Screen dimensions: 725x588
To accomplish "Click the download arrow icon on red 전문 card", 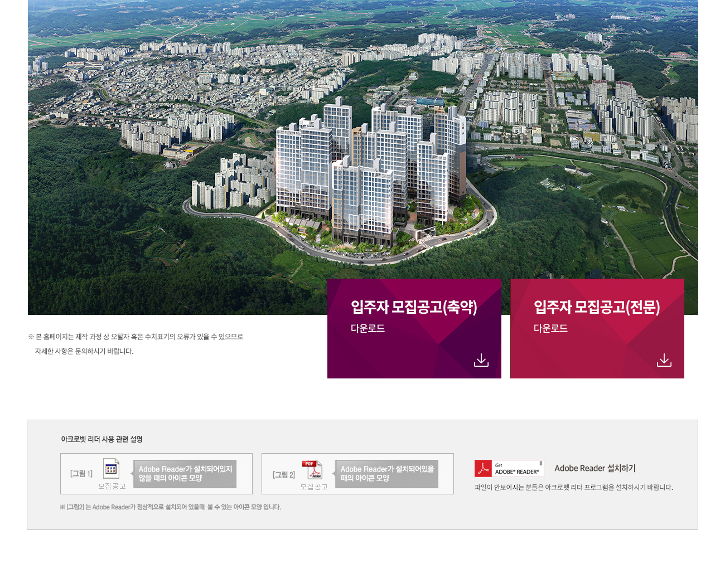I will coord(664,359).
